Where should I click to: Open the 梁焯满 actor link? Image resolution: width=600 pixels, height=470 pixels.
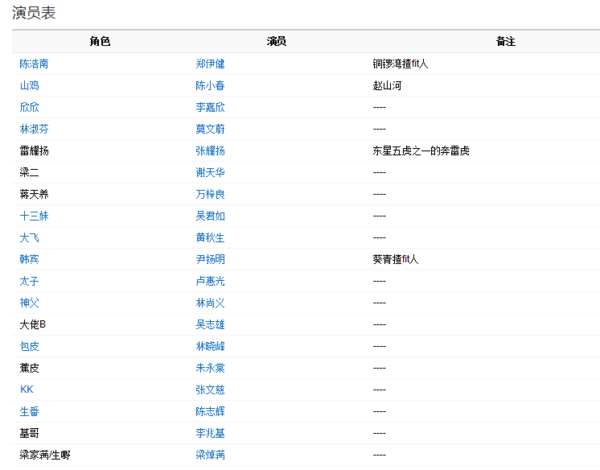210,455
